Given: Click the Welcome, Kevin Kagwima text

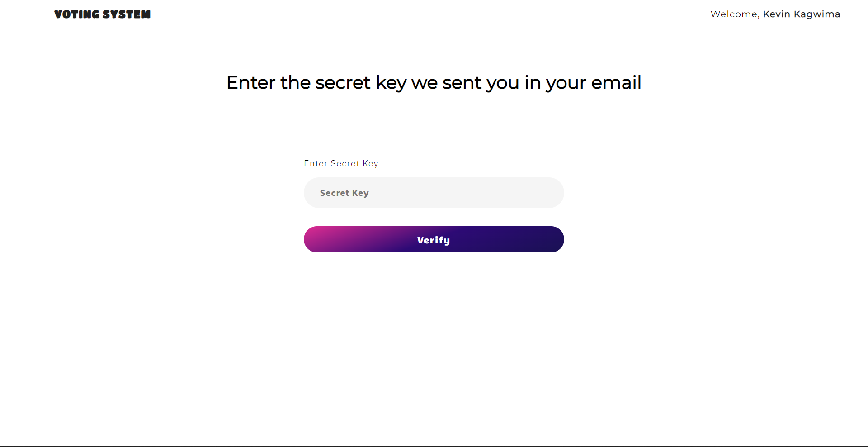Looking at the screenshot, I should (x=775, y=14).
